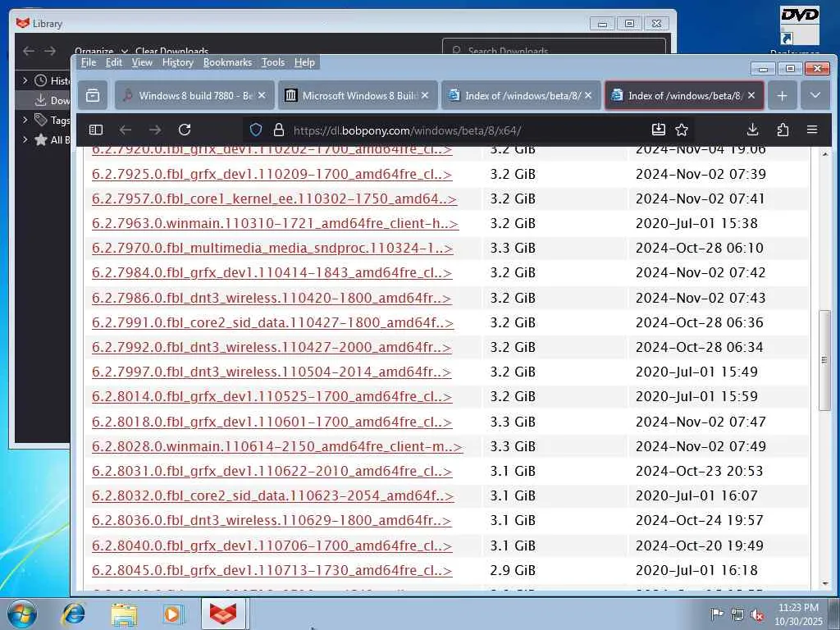Open 6.2.7997.0.fbl_dnt3_wireless.110504-2014 link
The image size is (840, 630).
[x=272, y=372]
